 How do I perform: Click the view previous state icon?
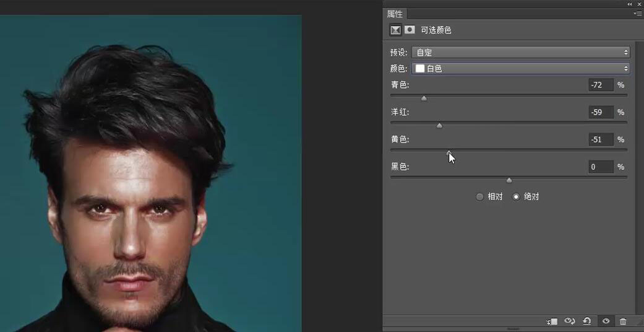pos(569,321)
